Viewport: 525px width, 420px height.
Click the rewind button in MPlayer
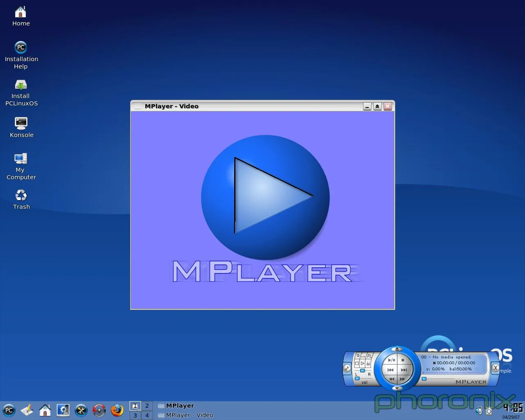point(392,379)
